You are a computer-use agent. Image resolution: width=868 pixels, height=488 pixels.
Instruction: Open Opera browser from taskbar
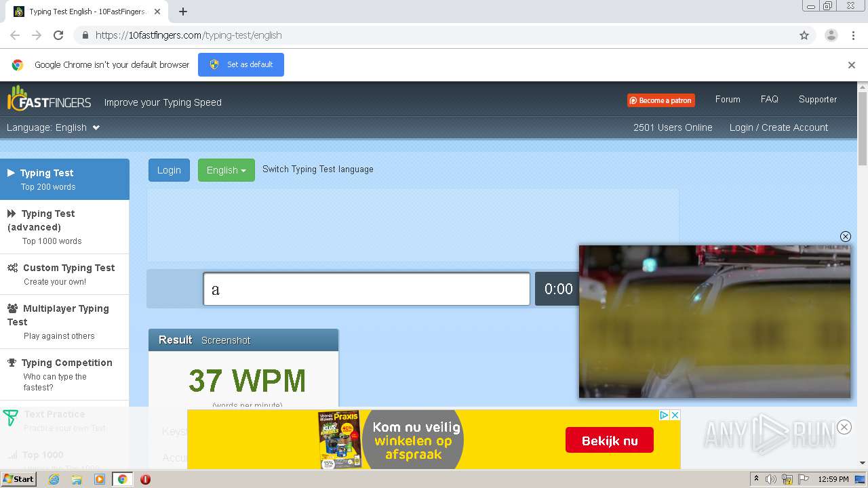(145, 479)
